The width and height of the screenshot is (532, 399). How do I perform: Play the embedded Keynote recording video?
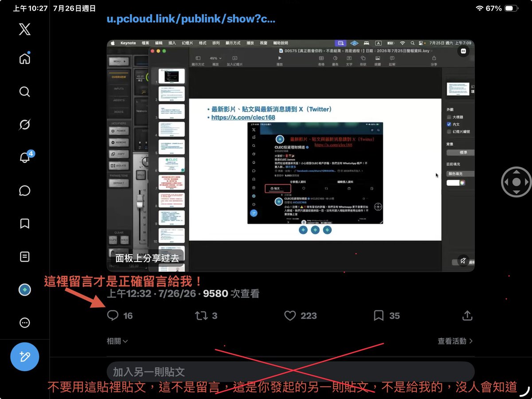tap(290, 156)
